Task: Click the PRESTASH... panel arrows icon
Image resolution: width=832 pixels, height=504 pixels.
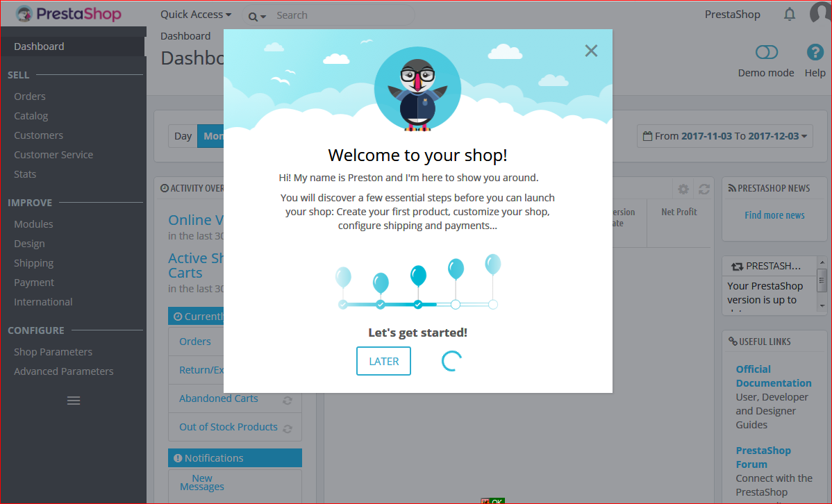Action: tap(737, 267)
